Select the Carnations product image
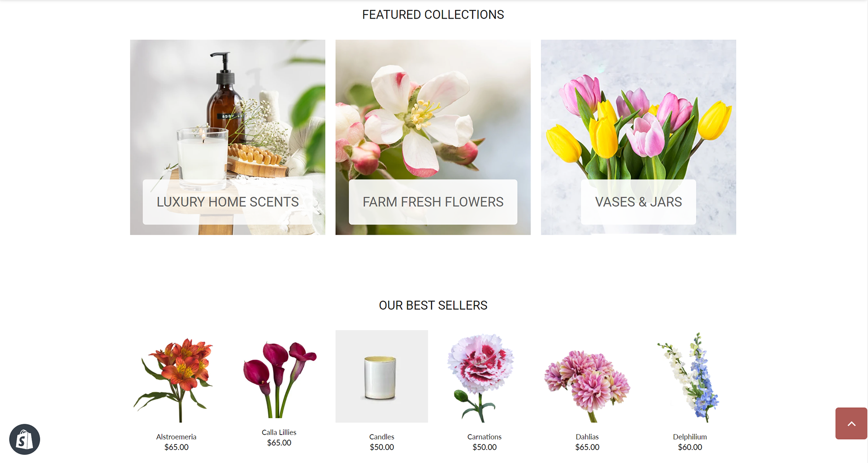The width and height of the screenshot is (868, 463). coord(484,376)
